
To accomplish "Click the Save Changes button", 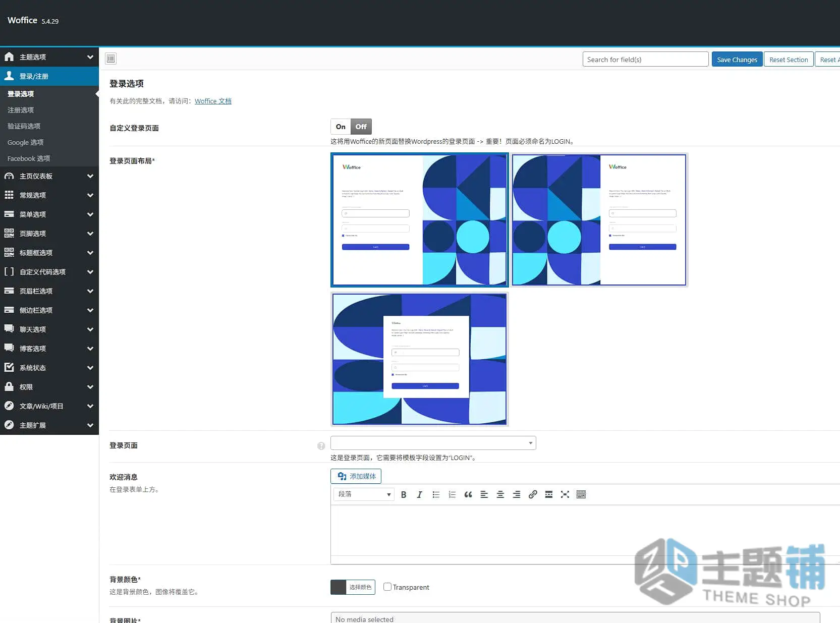I will point(737,60).
